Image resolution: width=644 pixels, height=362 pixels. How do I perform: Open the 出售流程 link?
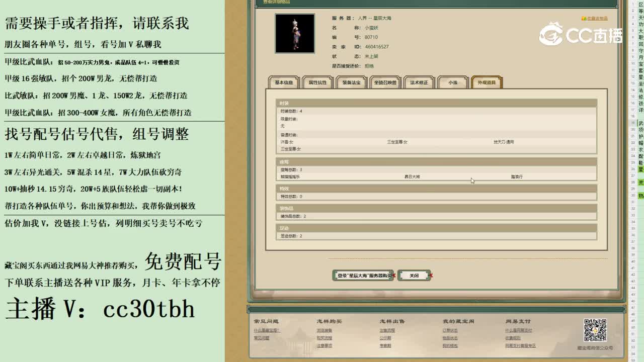coord(387,330)
